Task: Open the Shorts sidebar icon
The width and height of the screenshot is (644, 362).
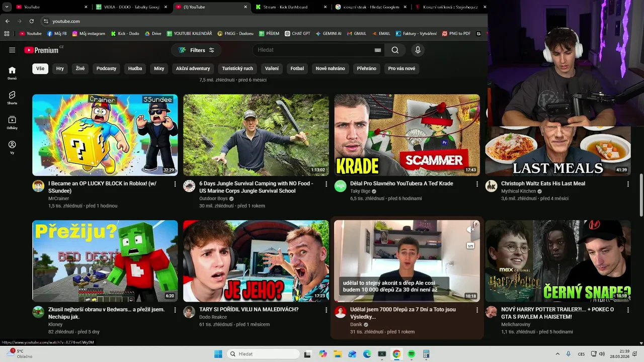Action: (12, 98)
